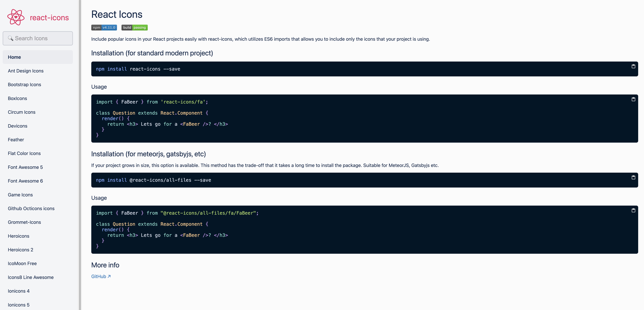Click the magnifier icon in search box

pos(10,38)
